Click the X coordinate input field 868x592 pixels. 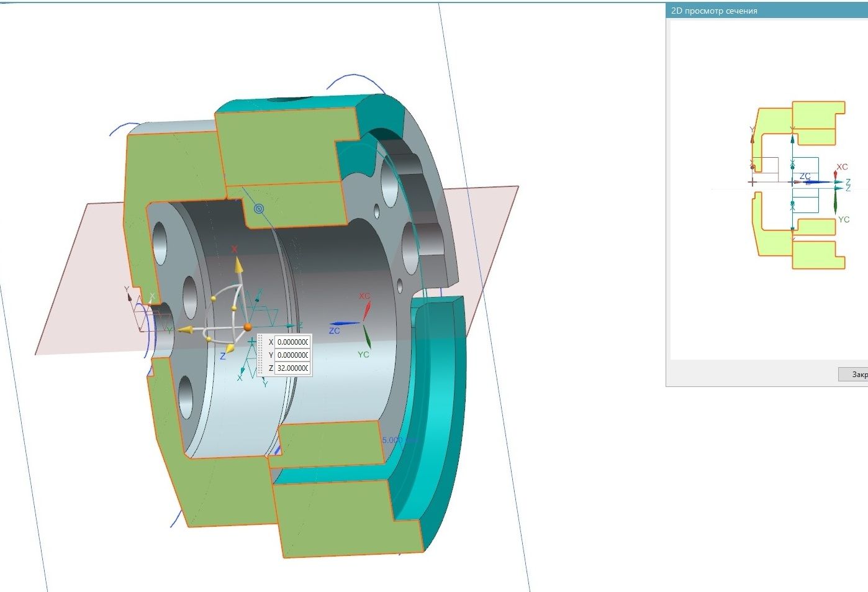292,342
